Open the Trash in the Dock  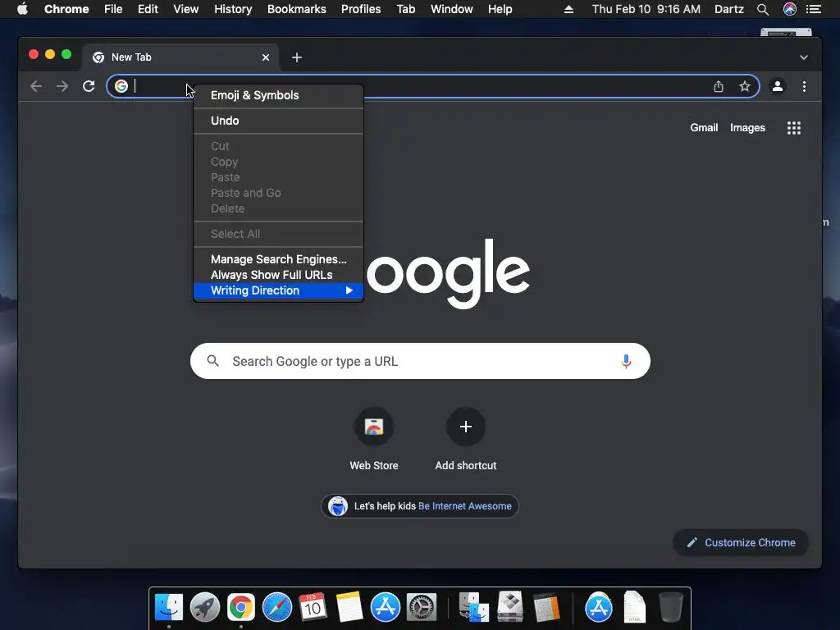click(670, 608)
